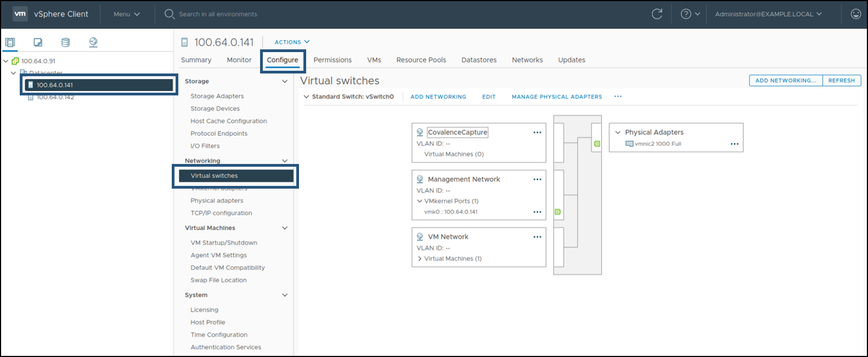The image size is (868, 357).
Task: Select host 100.64.0.142 in tree
Action: point(55,97)
